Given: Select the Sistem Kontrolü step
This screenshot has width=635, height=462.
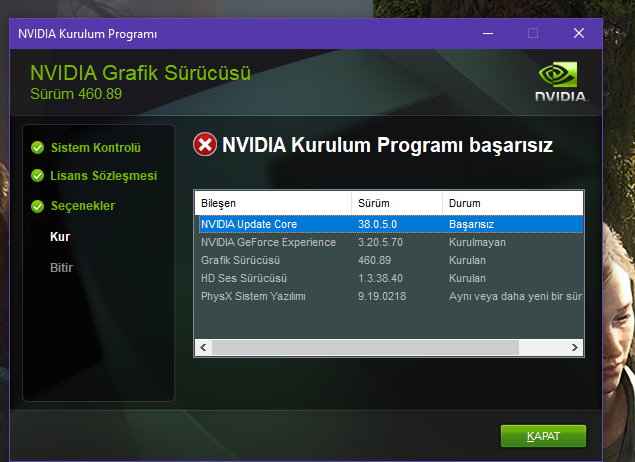Looking at the screenshot, I should pos(96,148).
